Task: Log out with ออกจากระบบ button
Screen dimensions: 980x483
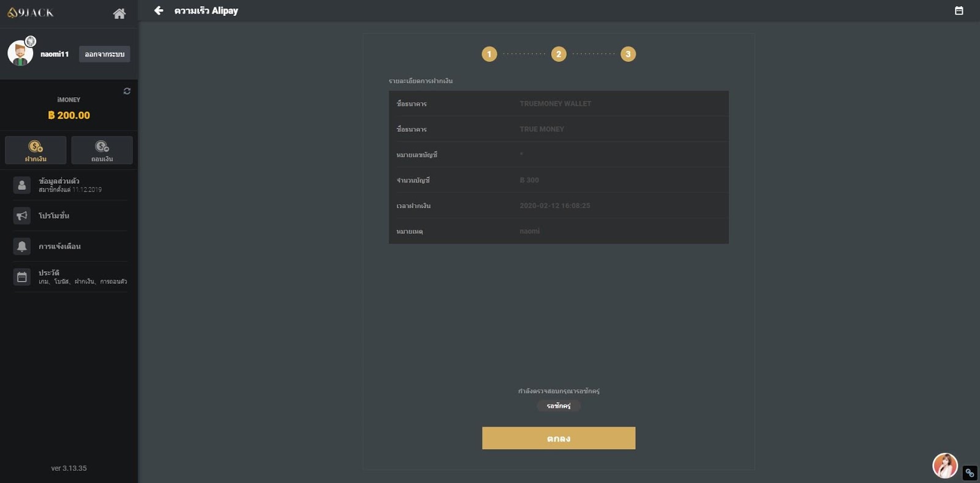Action: 105,54
